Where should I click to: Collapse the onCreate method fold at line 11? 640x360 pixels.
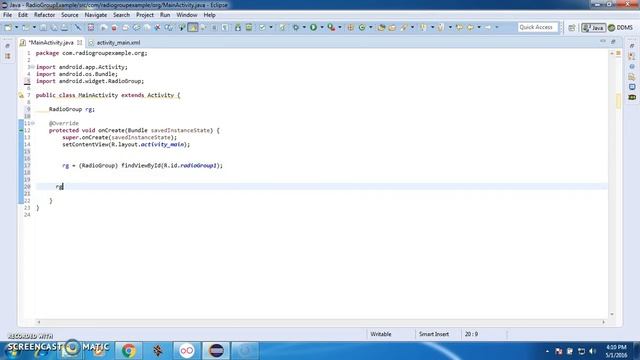33,123
